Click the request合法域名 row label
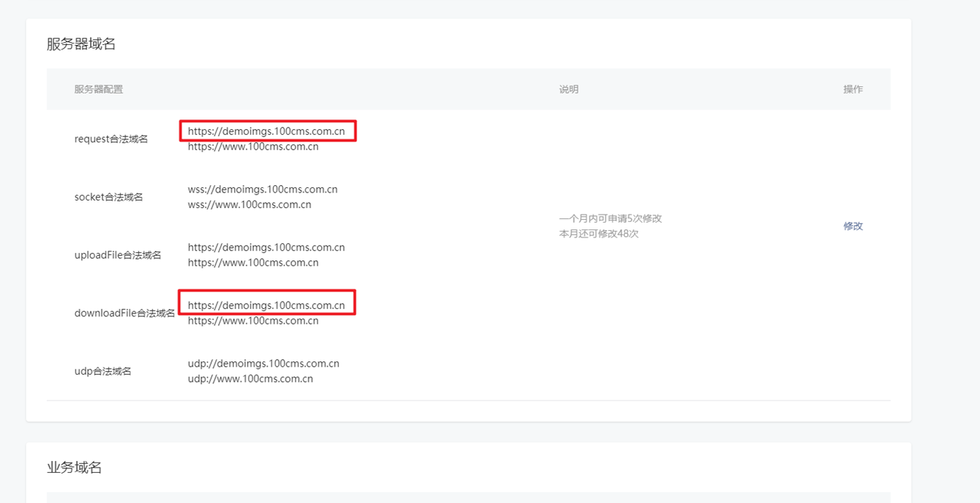The width and height of the screenshot is (980, 503). pos(111,139)
